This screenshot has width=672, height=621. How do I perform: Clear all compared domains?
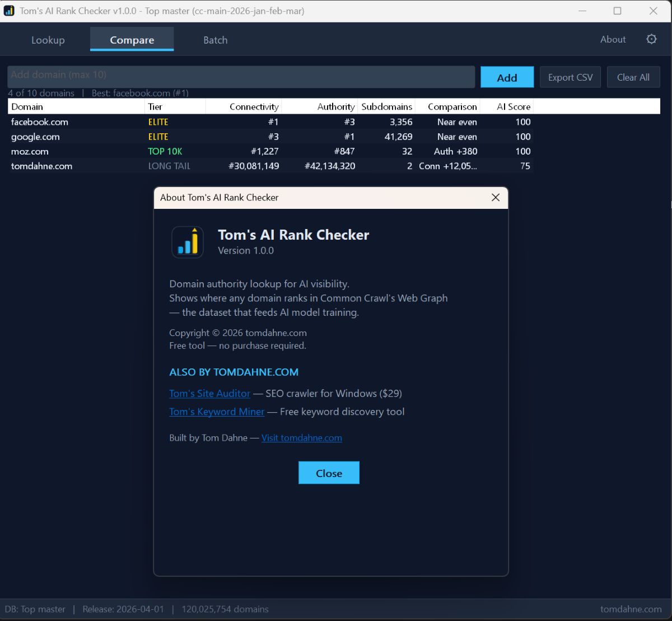633,77
